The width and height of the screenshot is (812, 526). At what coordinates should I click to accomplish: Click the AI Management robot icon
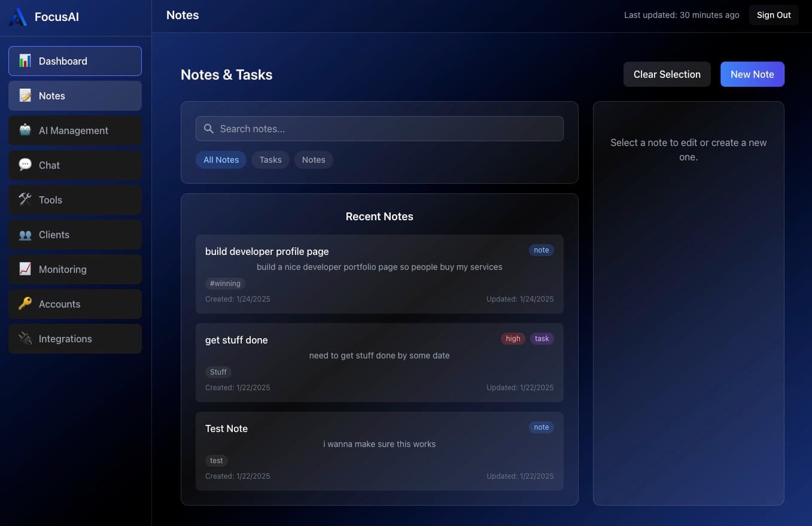[25, 130]
